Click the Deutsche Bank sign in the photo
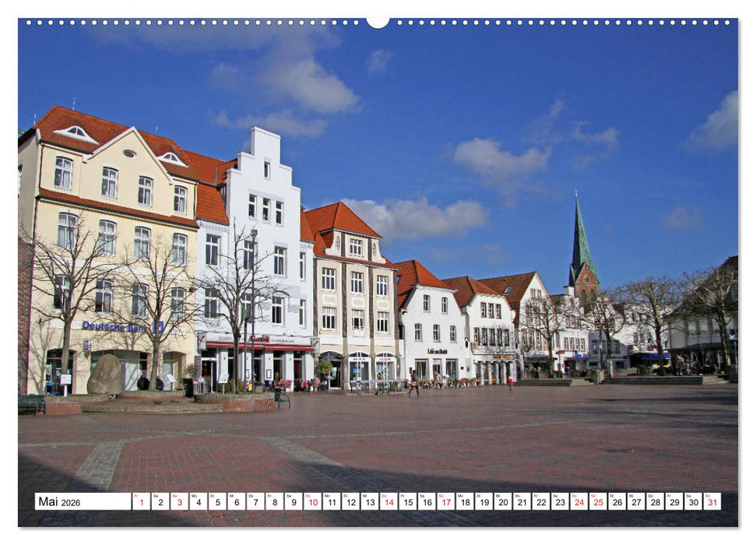Screen dimensions: 756x545 point(115,327)
